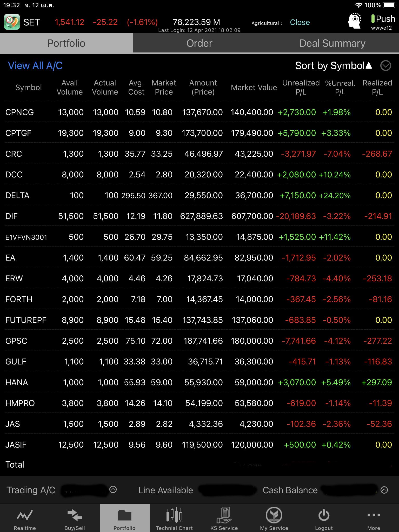399x532 pixels.
Task: Select the Portfolio folder icon in bottom bar
Action: click(x=124, y=515)
